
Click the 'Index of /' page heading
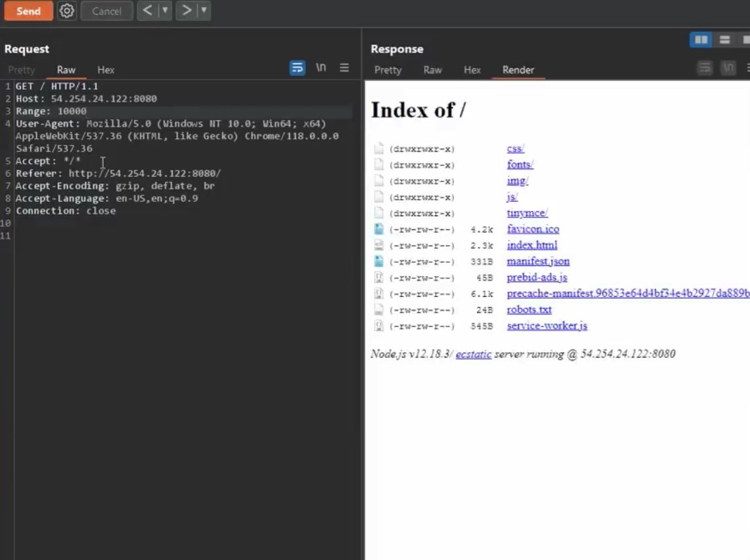tap(419, 111)
